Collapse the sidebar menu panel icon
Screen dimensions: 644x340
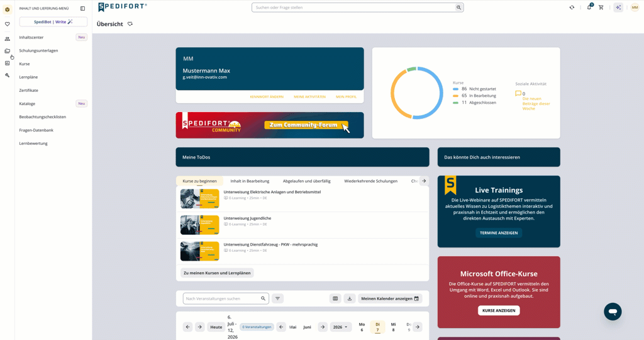tap(82, 8)
